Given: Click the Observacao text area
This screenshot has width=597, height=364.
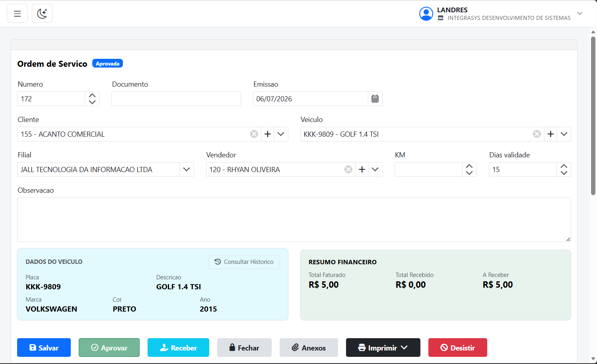Looking at the screenshot, I should (x=294, y=220).
